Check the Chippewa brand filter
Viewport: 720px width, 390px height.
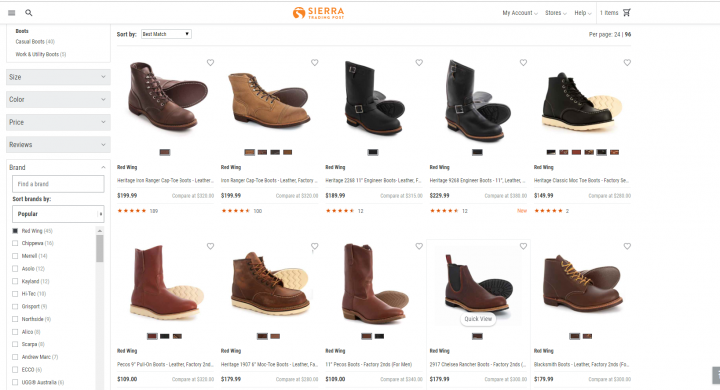coord(15,243)
